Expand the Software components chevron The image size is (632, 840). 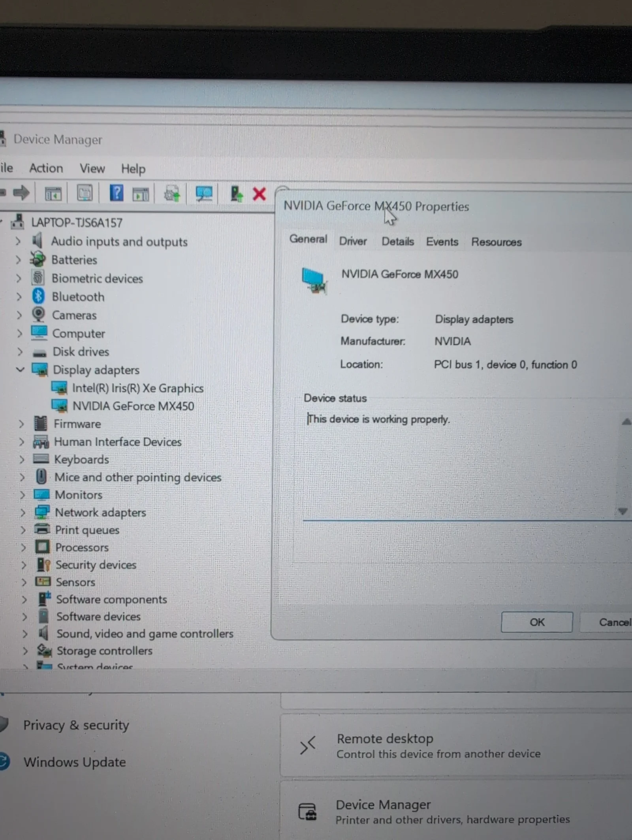24,599
